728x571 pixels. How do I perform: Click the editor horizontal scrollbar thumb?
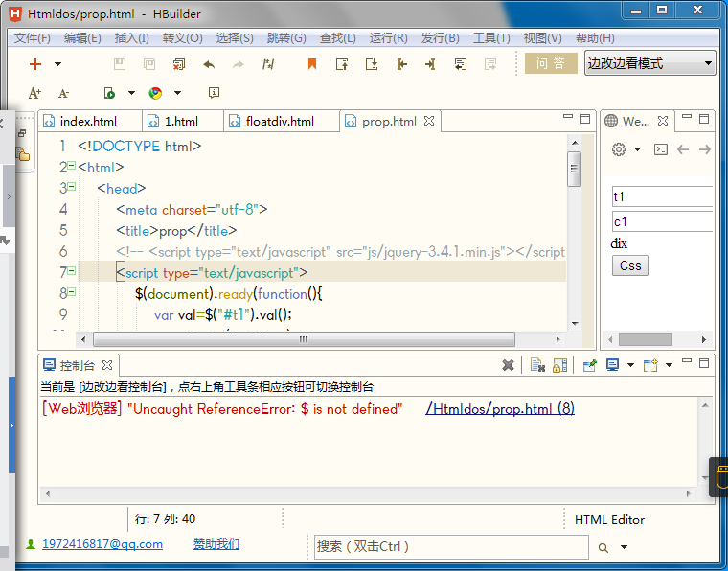(x=304, y=339)
